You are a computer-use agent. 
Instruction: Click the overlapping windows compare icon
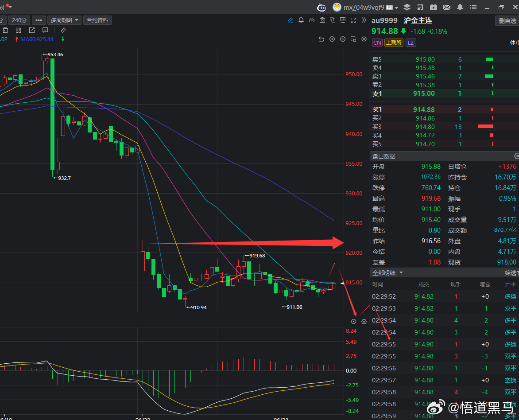click(332, 20)
